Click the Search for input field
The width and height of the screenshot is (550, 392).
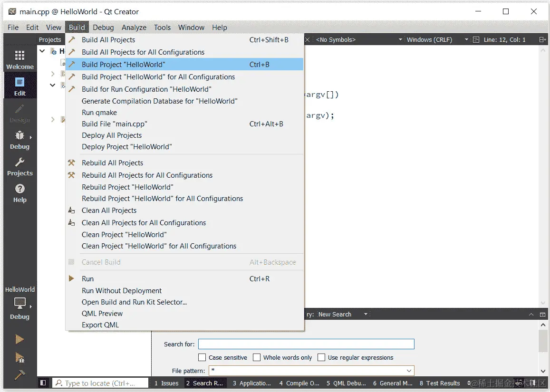306,344
